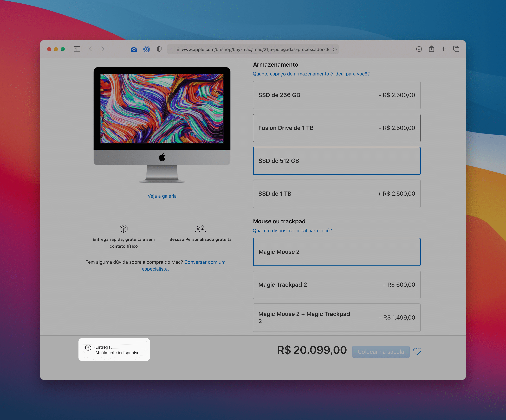Click the blue camera extension icon

[134, 49]
